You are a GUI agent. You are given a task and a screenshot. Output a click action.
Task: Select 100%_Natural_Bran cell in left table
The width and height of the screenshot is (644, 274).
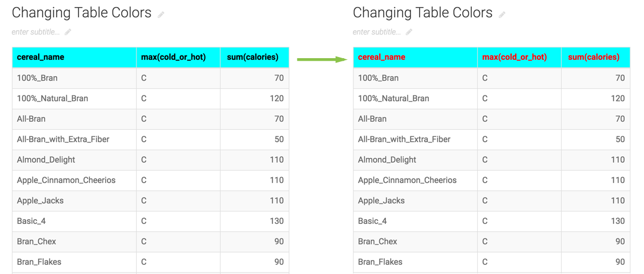pyautogui.click(x=52, y=99)
